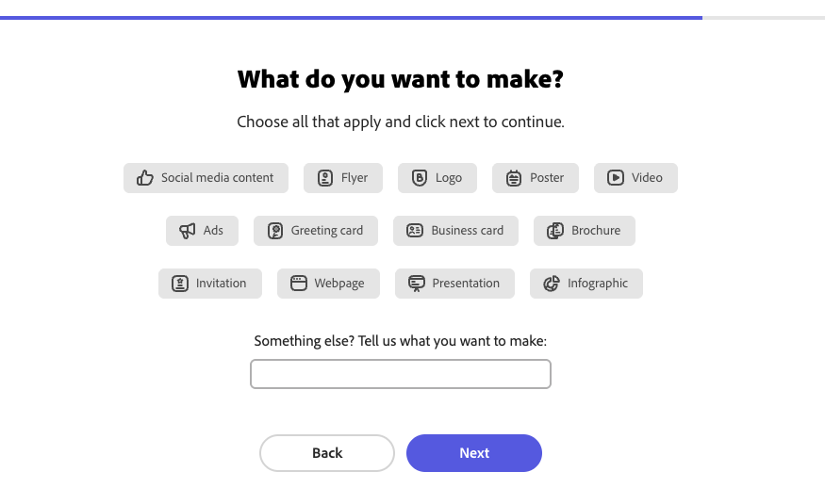Click the Brochure icon
Viewport: 825px width, 504px height.
click(x=555, y=231)
